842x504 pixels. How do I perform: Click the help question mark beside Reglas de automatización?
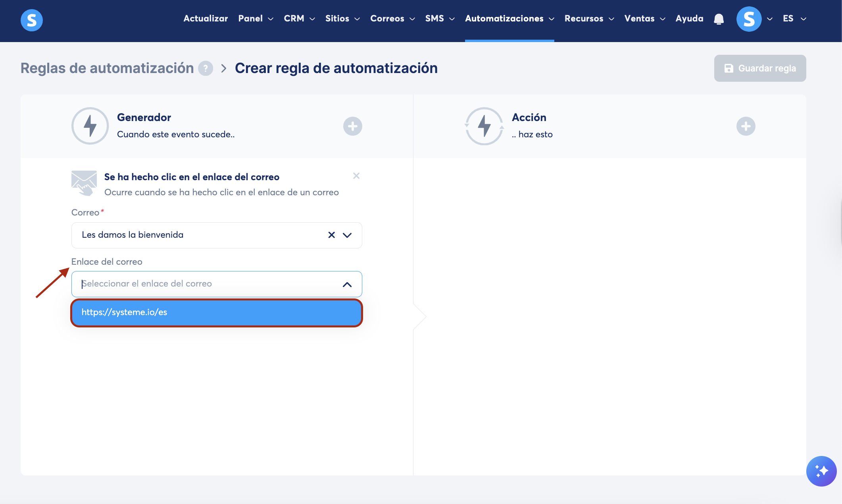pyautogui.click(x=206, y=68)
